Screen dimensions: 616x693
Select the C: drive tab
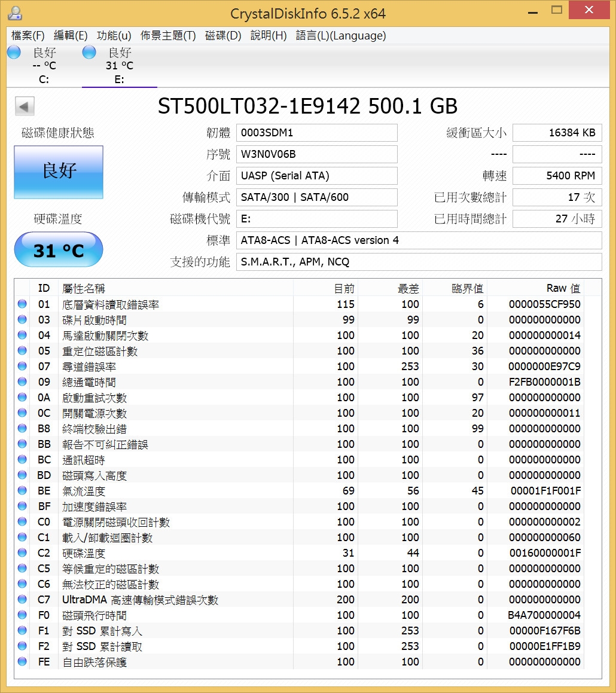[44, 66]
